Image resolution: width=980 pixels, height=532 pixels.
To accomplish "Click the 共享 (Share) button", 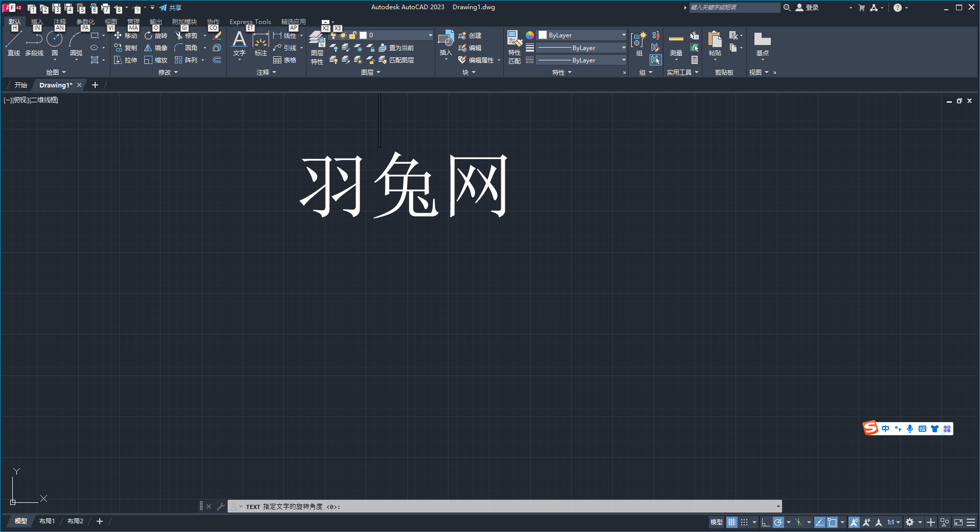I will [171, 8].
